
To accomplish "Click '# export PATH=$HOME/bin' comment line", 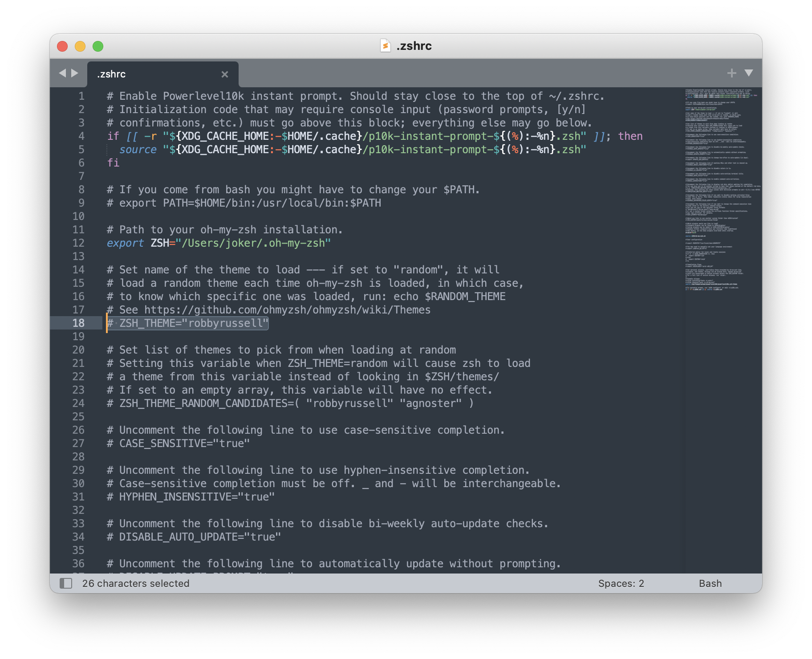I will click(x=244, y=203).
